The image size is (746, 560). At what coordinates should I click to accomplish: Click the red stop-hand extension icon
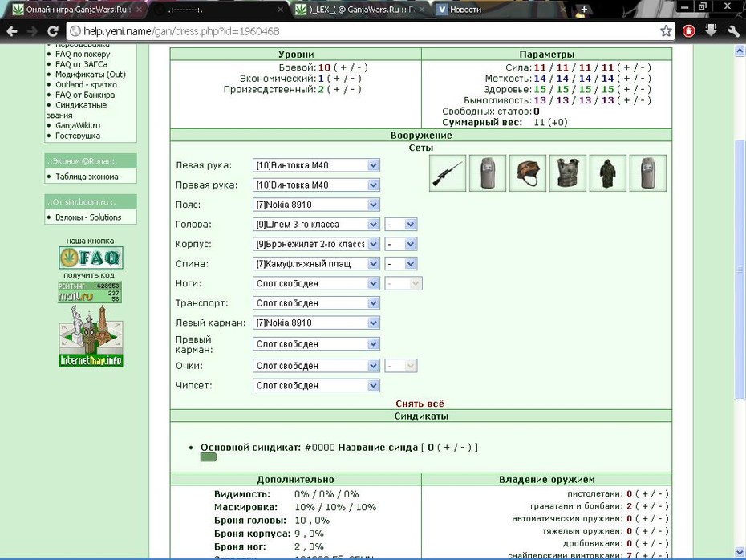pos(688,31)
